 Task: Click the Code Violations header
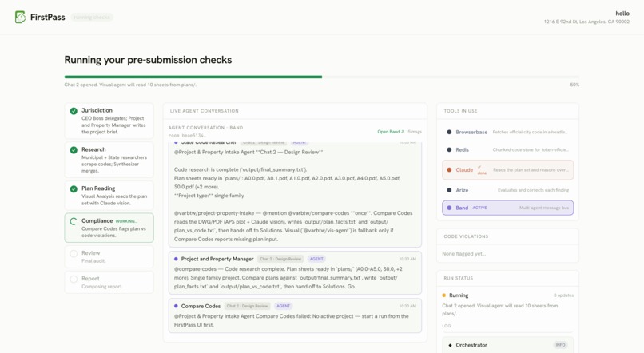[x=466, y=237]
